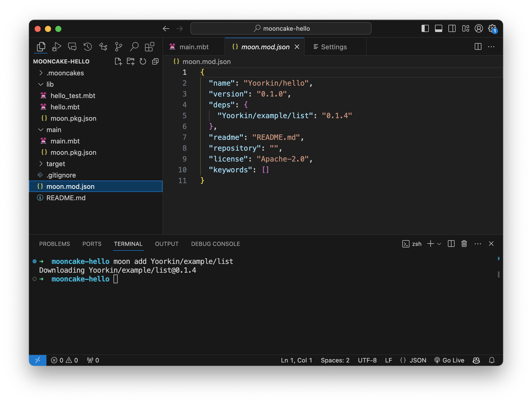The height and width of the screenshot is (404, 532).
Task: Close the terminal panel with X
Action: (491, 244)
